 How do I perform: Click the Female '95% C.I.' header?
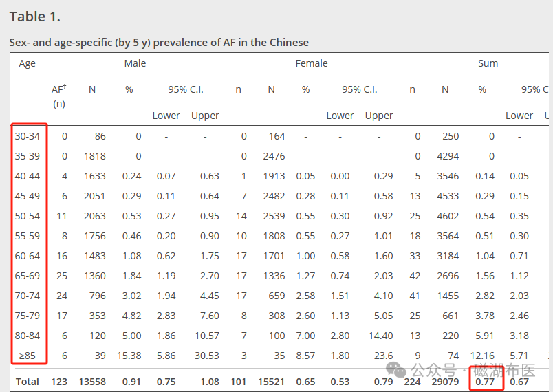360,89
